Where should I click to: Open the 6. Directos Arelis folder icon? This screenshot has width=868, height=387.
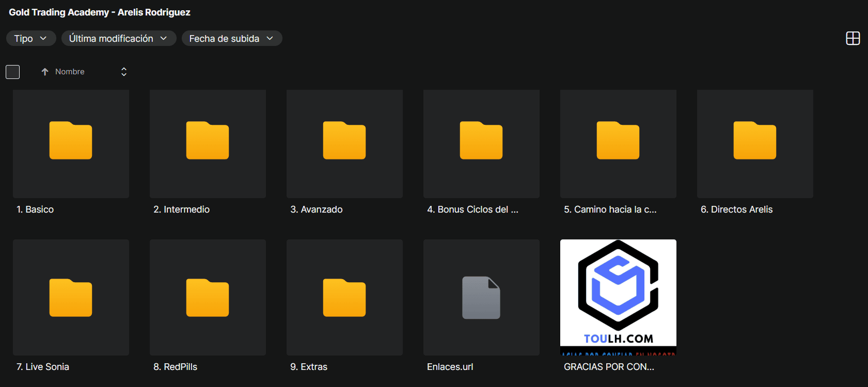pos(755,141)
